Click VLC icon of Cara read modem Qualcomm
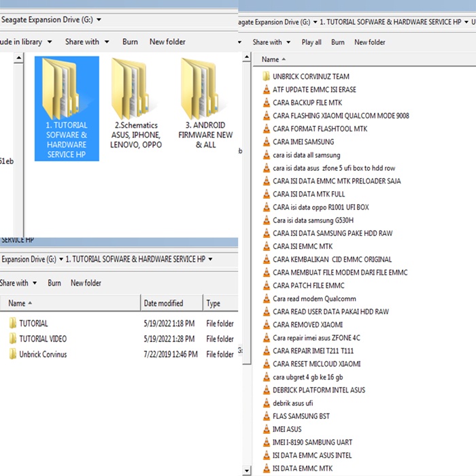476x476 pixels. tap(267, 299)
